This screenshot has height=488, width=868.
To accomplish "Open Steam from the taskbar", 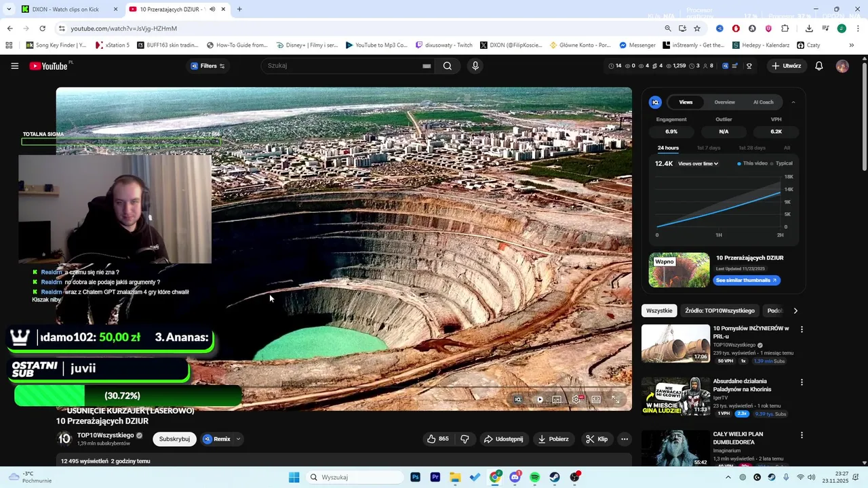I will tap(555, 477).
